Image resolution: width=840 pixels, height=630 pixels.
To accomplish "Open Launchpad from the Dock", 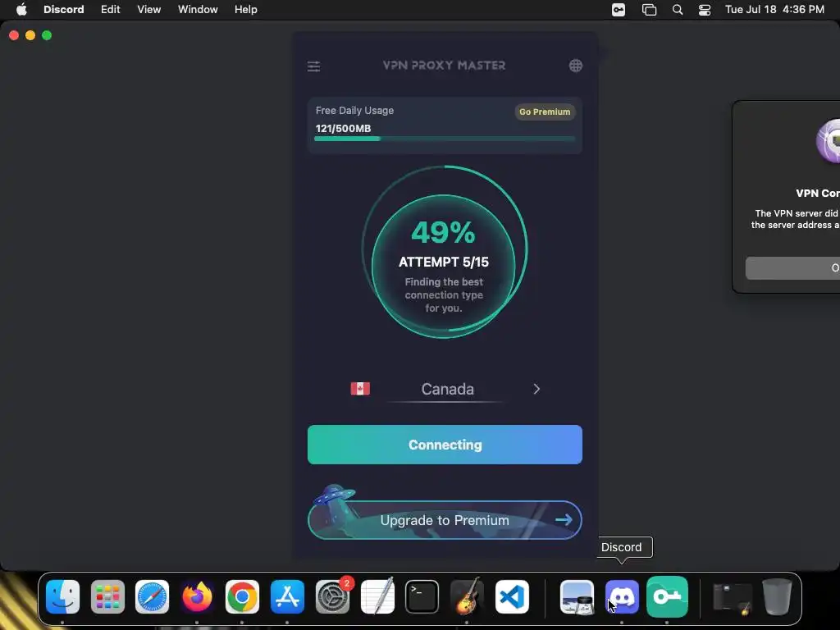I will click(107, 596).
